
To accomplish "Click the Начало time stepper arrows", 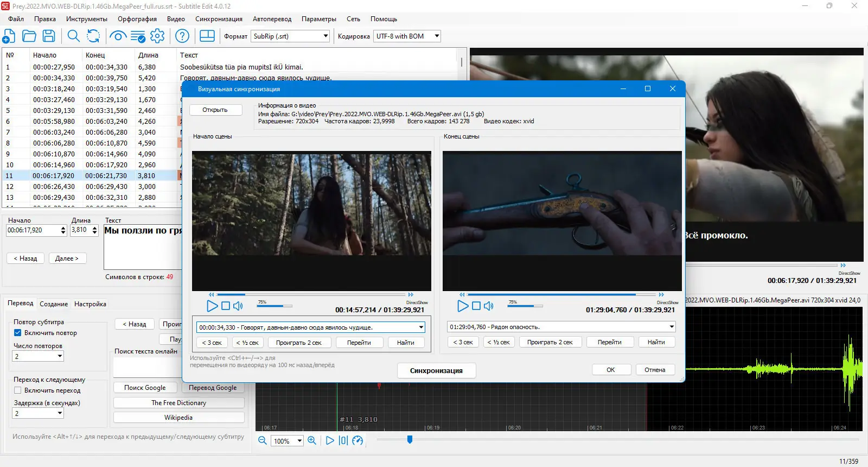I will tap(63, 230).
